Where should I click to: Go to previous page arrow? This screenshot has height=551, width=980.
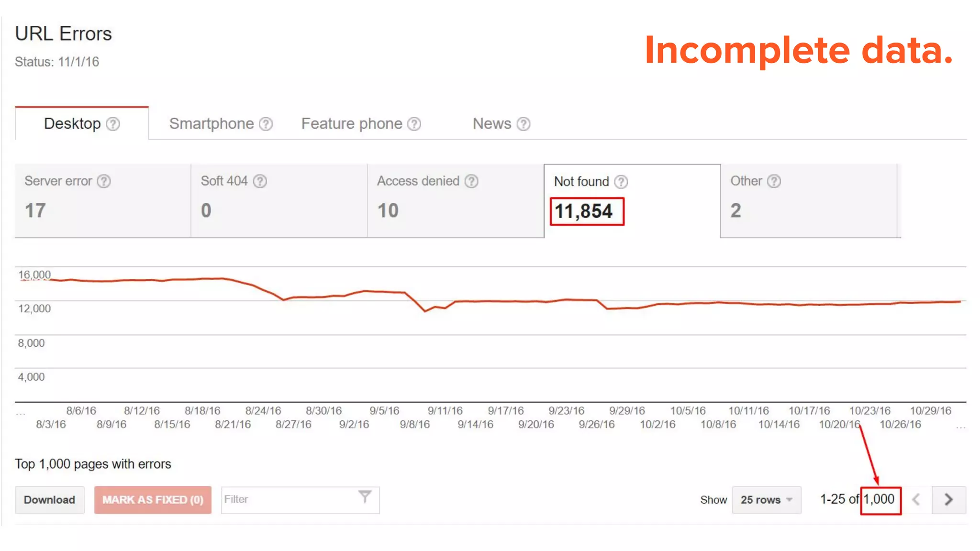coord(916,500)
